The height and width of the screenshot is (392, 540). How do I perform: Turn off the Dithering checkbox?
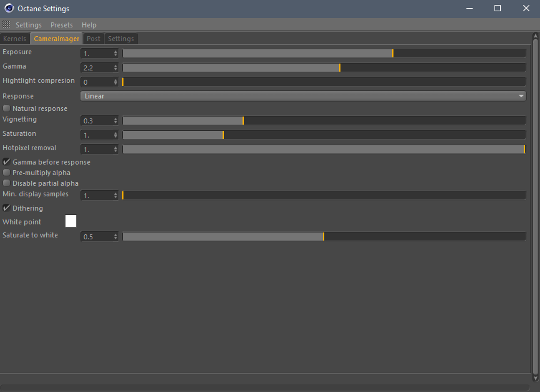(6, 208)
